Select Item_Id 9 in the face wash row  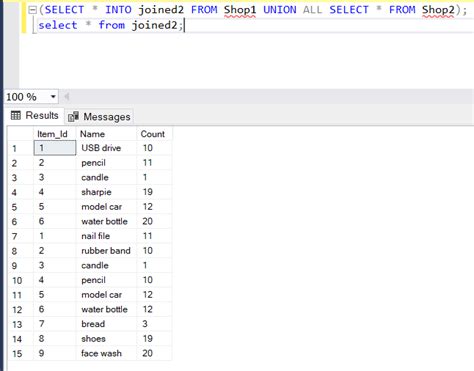[x=55, y=353]
